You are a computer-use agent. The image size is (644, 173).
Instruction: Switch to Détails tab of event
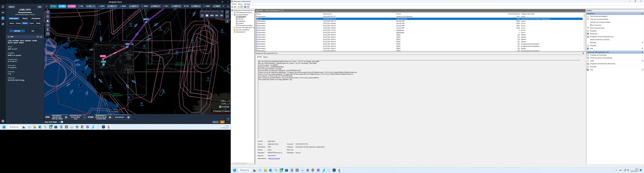[x=265, y=57]
